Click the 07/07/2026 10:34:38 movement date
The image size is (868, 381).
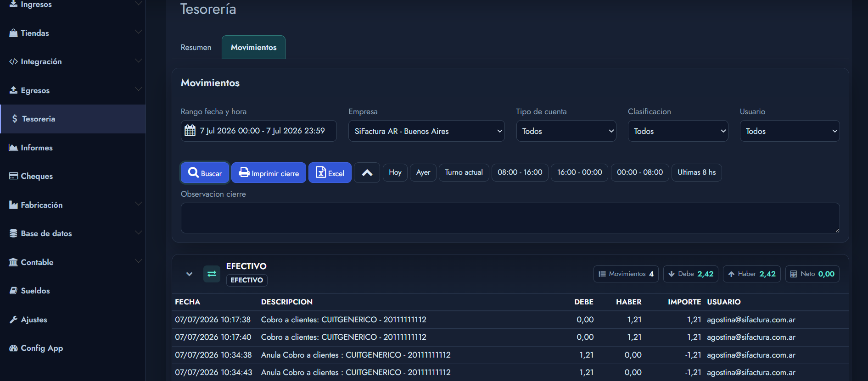213,355
